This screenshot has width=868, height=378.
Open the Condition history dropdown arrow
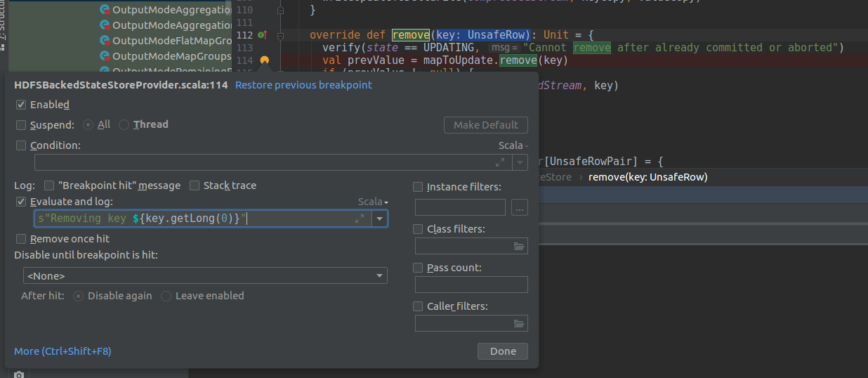[x=520, y=162]
